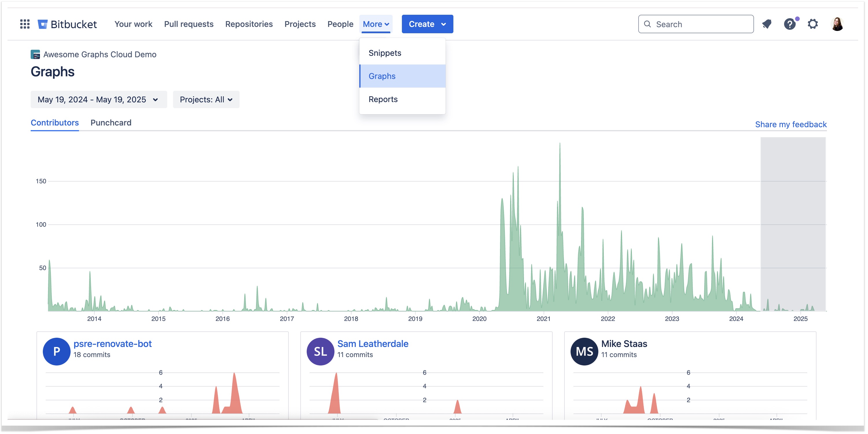Select Snippets from the More menu

pos(385,53)
